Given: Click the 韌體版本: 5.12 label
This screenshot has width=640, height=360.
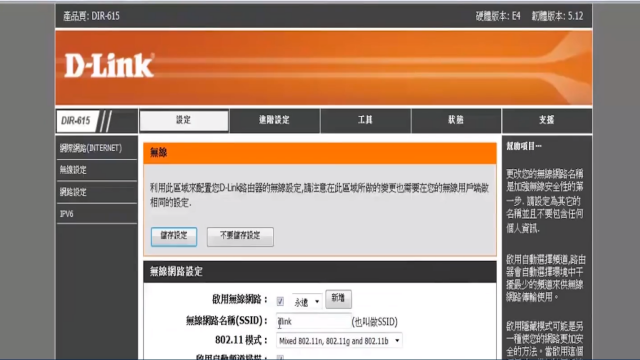Looking at the screenshot, I should 557,16.
